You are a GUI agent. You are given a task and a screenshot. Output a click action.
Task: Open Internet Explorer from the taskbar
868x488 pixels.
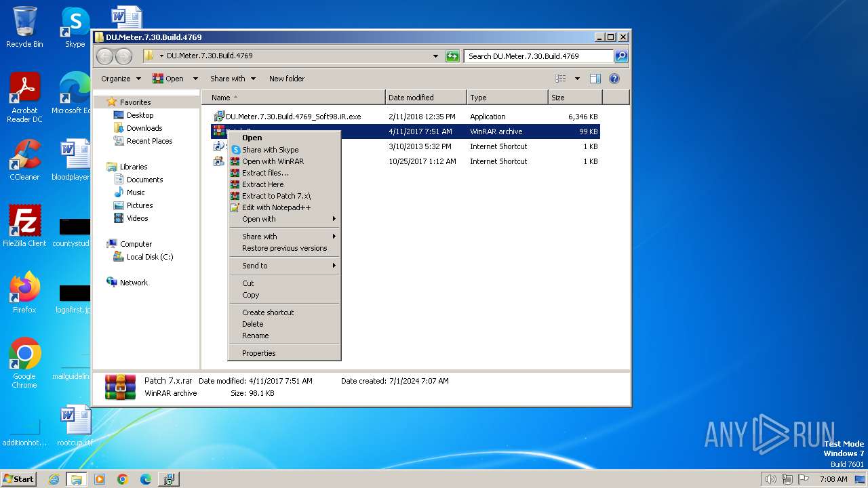(x=54, y=479)
